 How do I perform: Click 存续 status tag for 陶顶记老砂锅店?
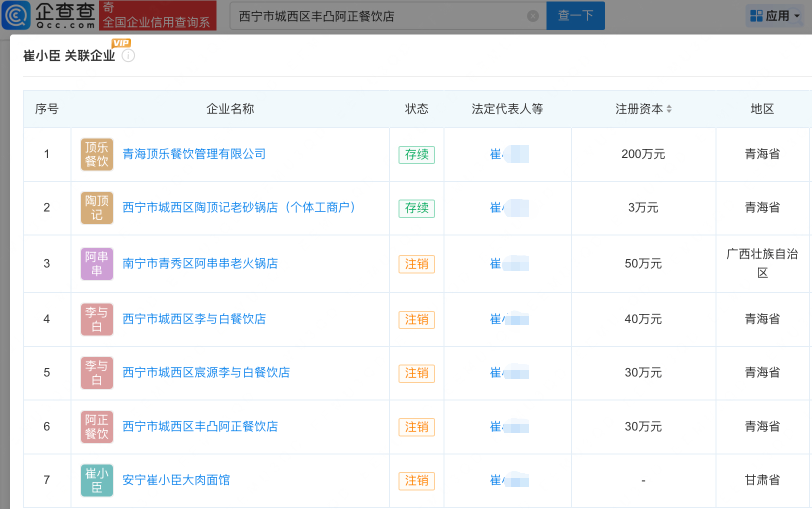[416, 208]
